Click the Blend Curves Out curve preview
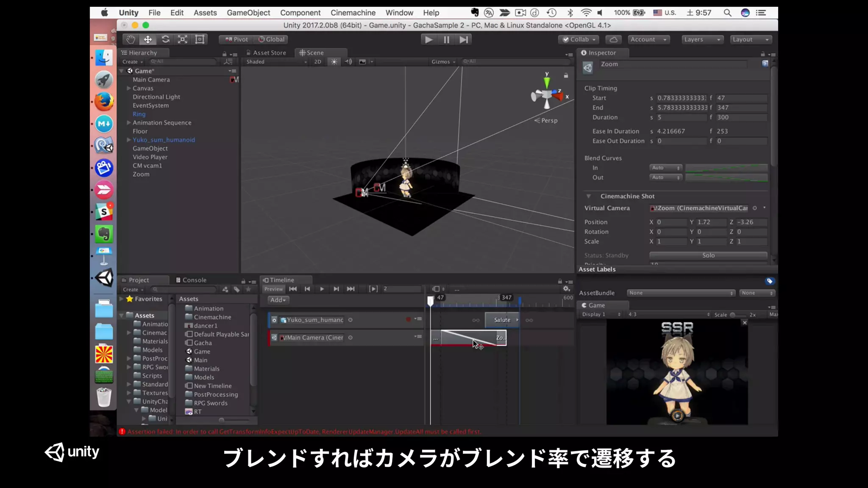Image resolution: width=868 pixels, height=488 pixels. point(726,177)
